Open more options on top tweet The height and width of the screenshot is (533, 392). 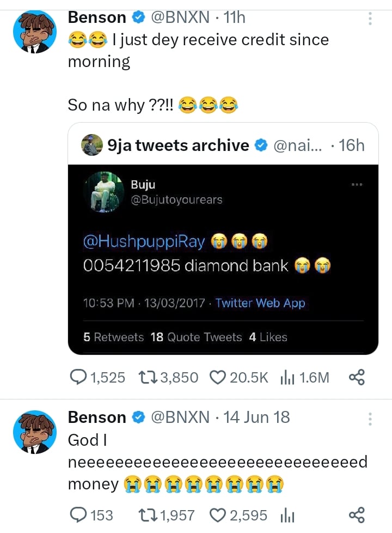click(x=370, y=19)
